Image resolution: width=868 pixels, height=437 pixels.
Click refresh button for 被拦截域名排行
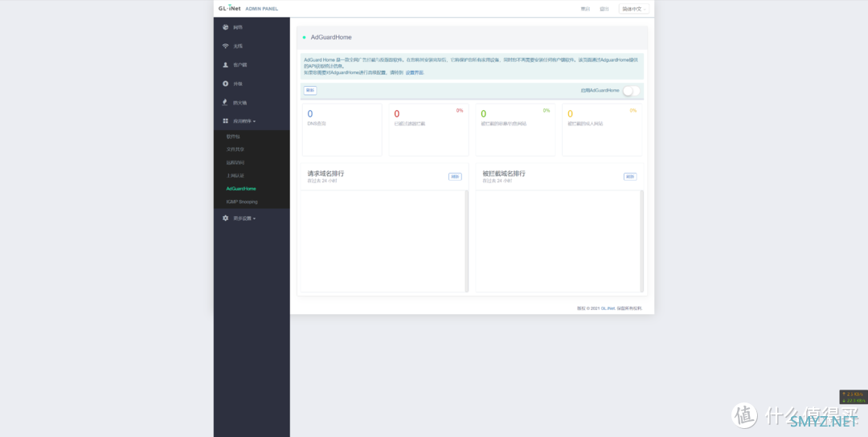pos(630,177)
